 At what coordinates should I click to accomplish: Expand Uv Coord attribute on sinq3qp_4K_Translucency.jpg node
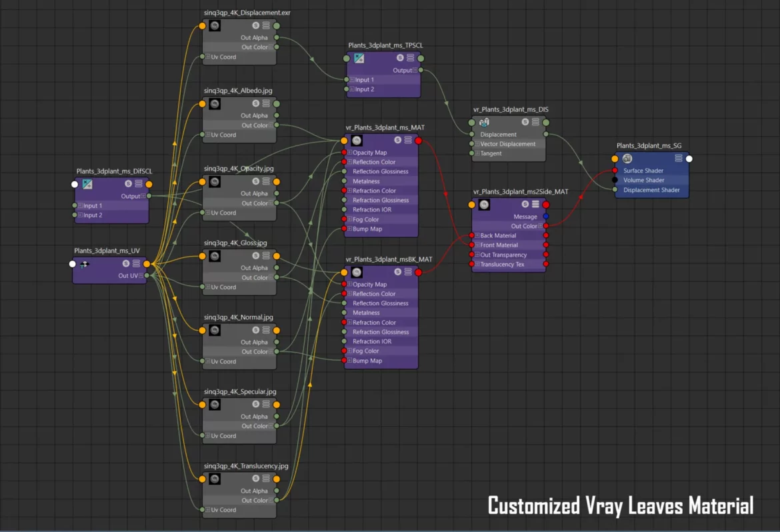coord(208,510)
